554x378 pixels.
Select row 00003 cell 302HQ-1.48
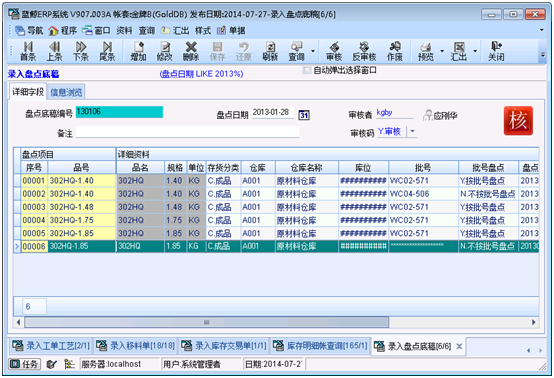tap(82, 207)
